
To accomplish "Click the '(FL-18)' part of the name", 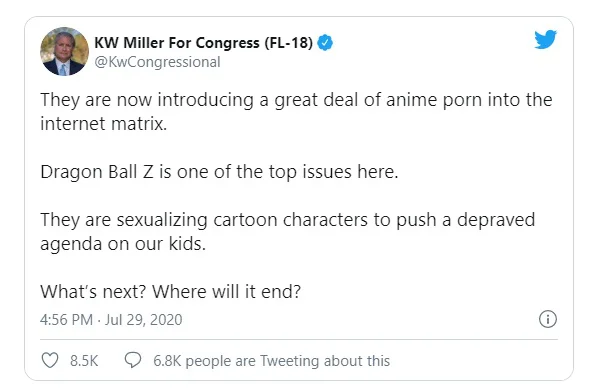I will click(288, 43).
